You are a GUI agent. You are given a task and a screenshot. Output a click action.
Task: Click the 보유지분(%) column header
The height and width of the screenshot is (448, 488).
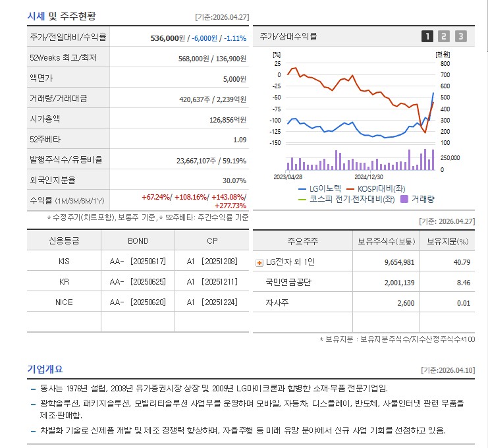click(447, 241)
